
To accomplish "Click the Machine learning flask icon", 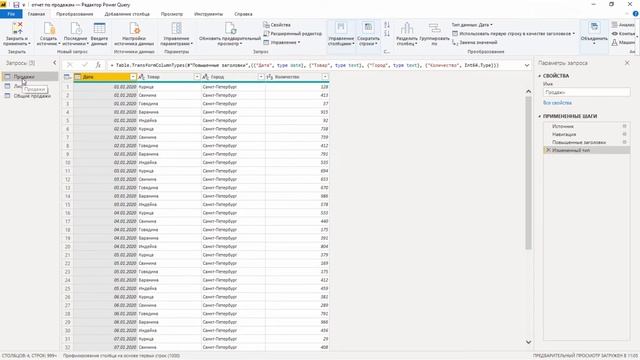I will pyautogui.click(x=614, y=42).
